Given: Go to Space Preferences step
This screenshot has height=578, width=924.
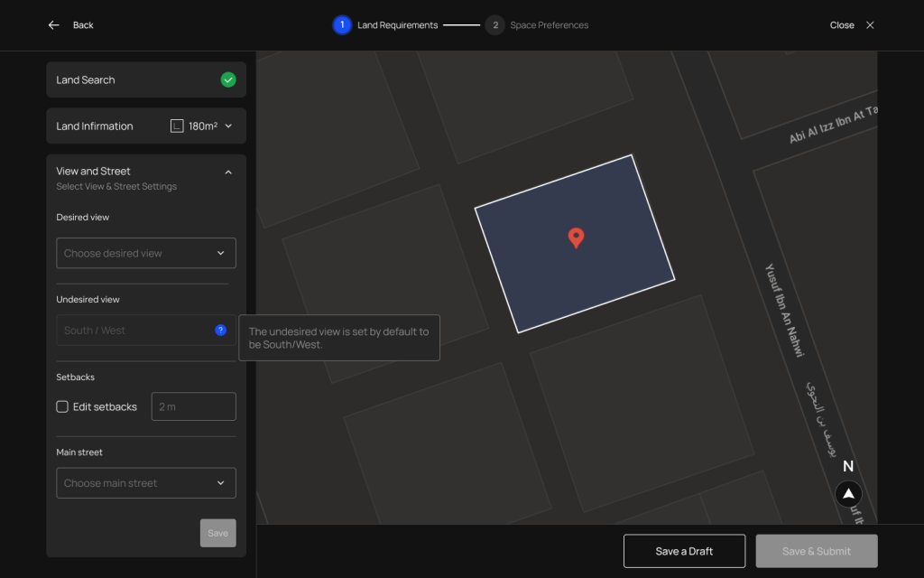Looking at the screenshot, I should pos(549,25).
